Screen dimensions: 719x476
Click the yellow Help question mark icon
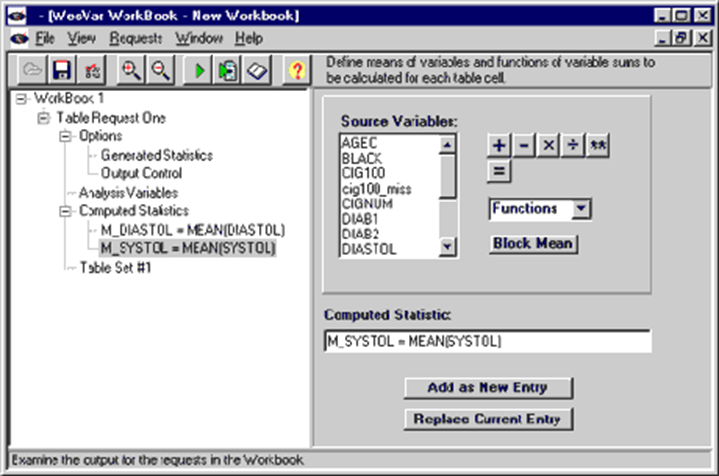point(297,70)
